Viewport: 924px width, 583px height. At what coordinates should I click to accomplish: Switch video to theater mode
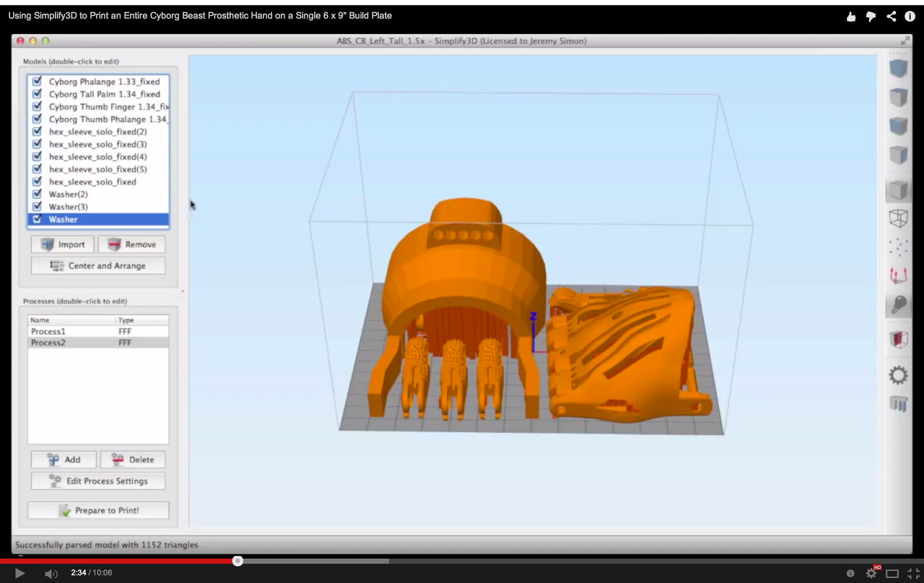pyautogui.click(x=892, y=573)
